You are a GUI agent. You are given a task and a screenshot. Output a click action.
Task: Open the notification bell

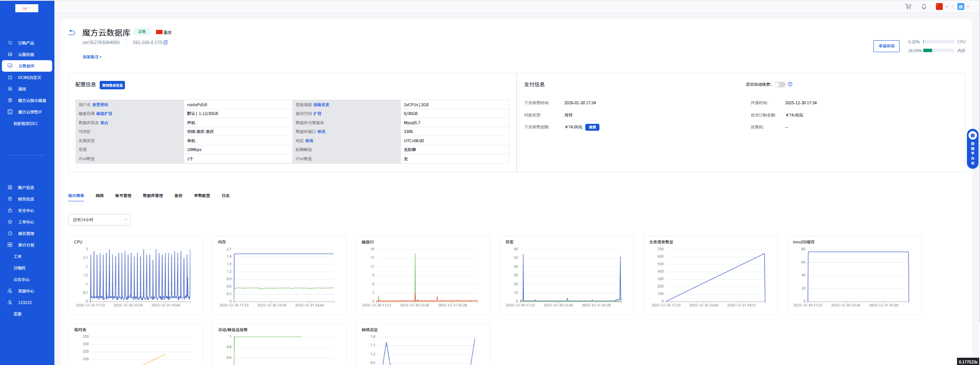pyautogui.click(x=924, y=7)
